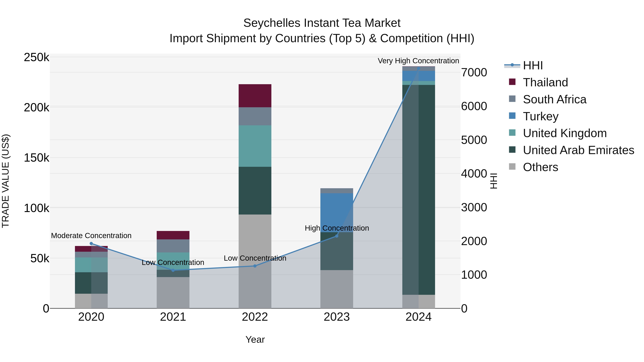This screenshot has height=362, width=644.
Task: Click United Kingdom segment of 2022 bar
Action: [255, 146]
